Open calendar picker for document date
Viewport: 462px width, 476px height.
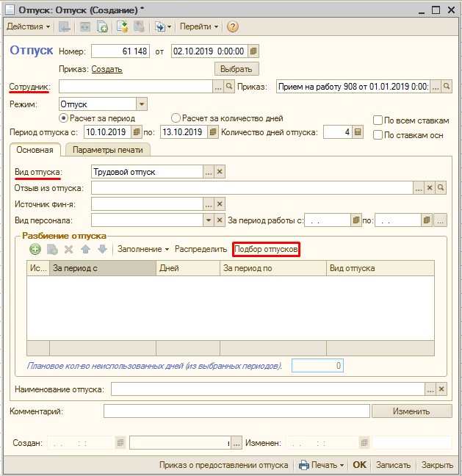click(x=254, y=51)
